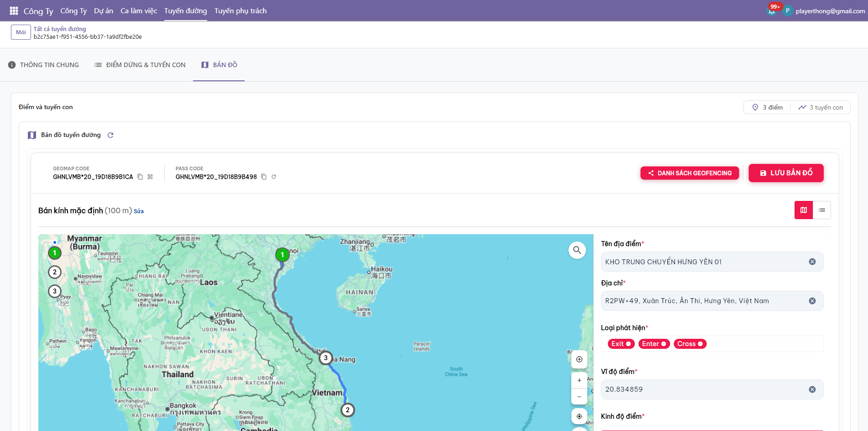This screenshot has height=431, width=868.
Task: Open the Ca làm việc menu item
Action: 138,11
